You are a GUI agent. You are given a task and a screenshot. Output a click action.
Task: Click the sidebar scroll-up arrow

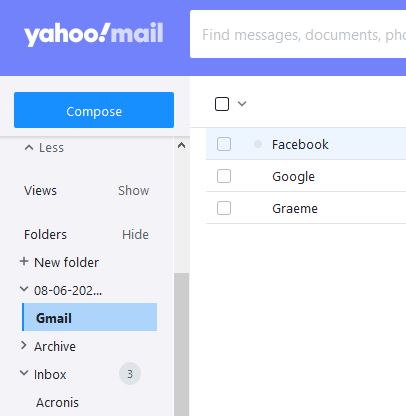181,145
